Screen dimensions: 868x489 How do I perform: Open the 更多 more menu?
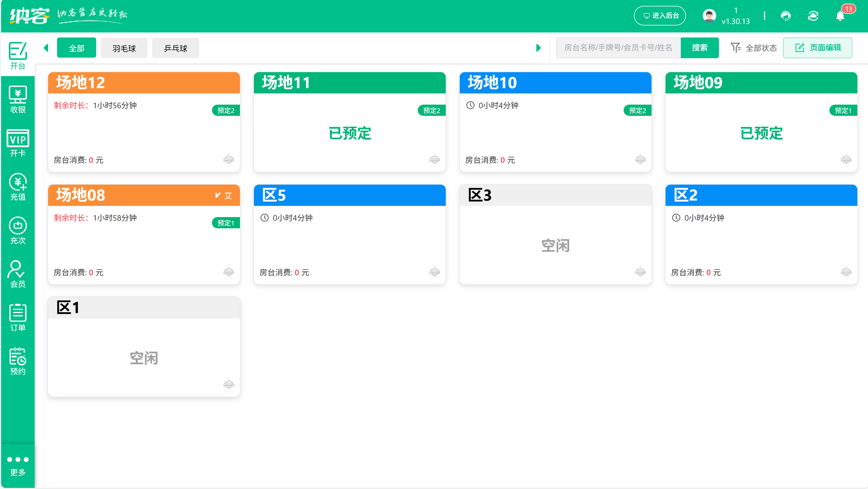pos(18,466)
